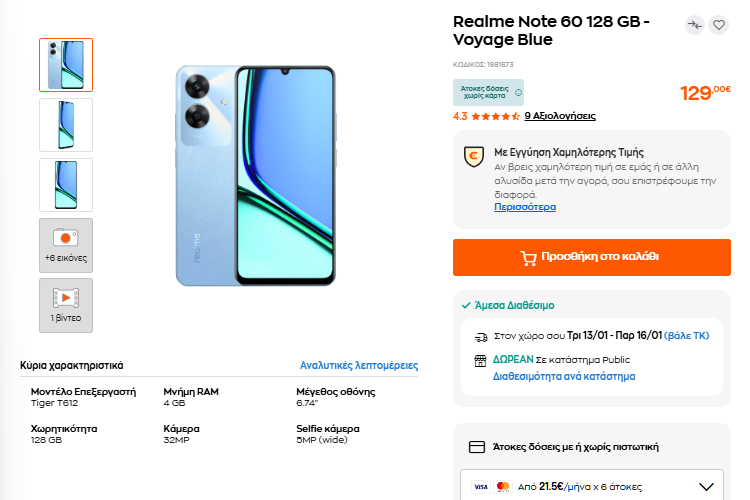Click the main Realme Note 60 product image
Image resolution: width=750 pixels, height=500 pixels.
coord(255,175)
